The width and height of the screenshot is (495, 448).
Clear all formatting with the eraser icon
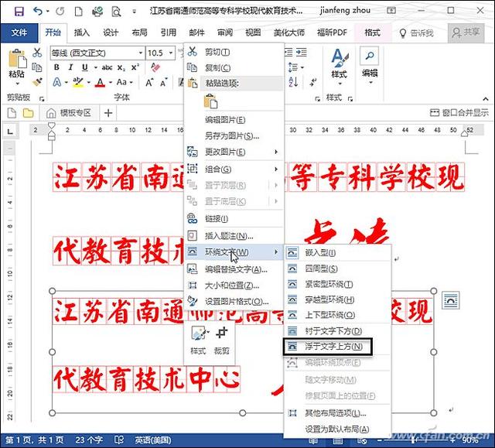tap(155, 67)
